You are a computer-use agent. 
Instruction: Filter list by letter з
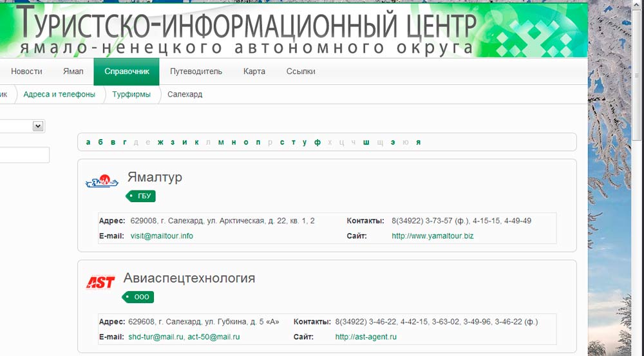(x=173, y=142)
